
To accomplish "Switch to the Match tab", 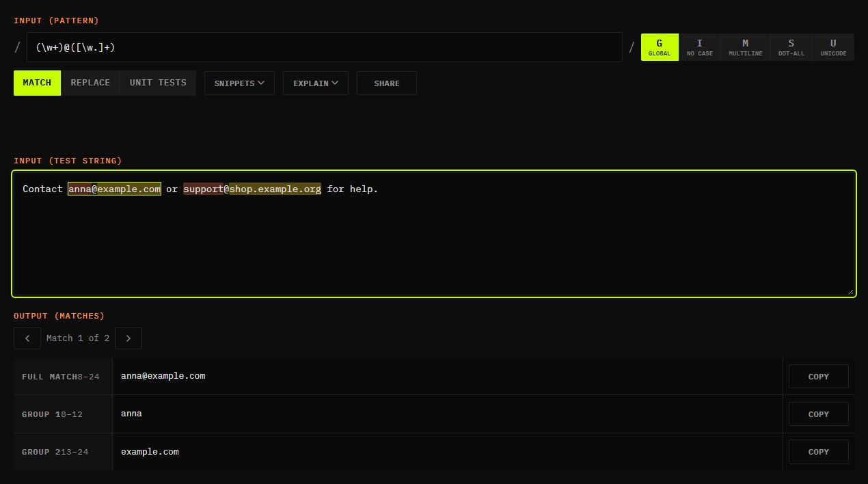I will coord(37,83).
